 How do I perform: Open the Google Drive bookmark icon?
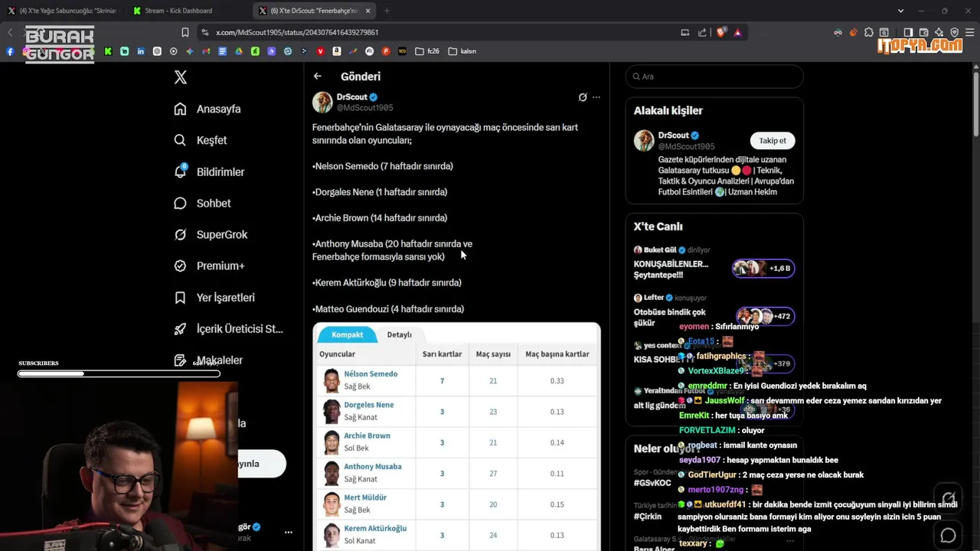point(239,51)
